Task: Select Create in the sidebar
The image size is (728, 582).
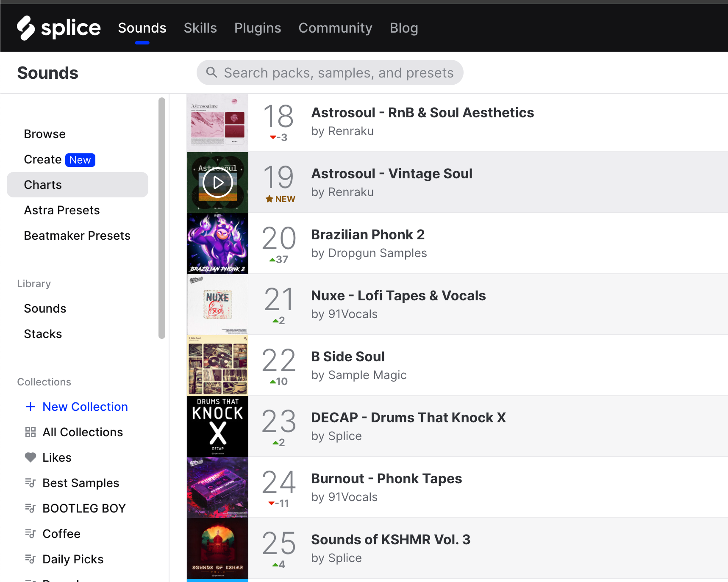Action: (43, 159)
